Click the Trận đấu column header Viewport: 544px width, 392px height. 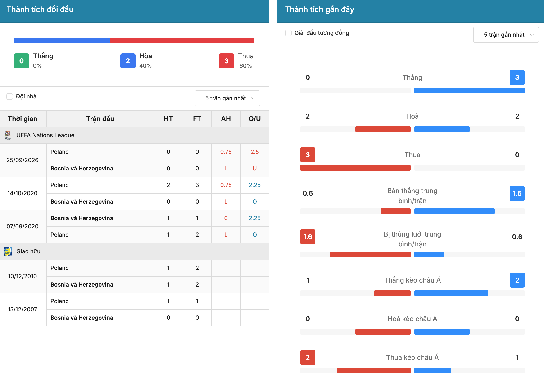coord(100,119)
